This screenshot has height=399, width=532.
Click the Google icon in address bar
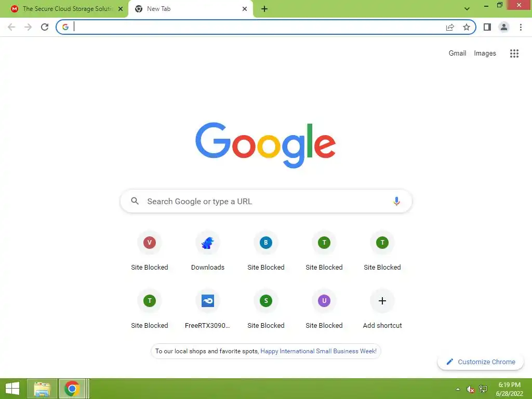(x=65, y=27)
